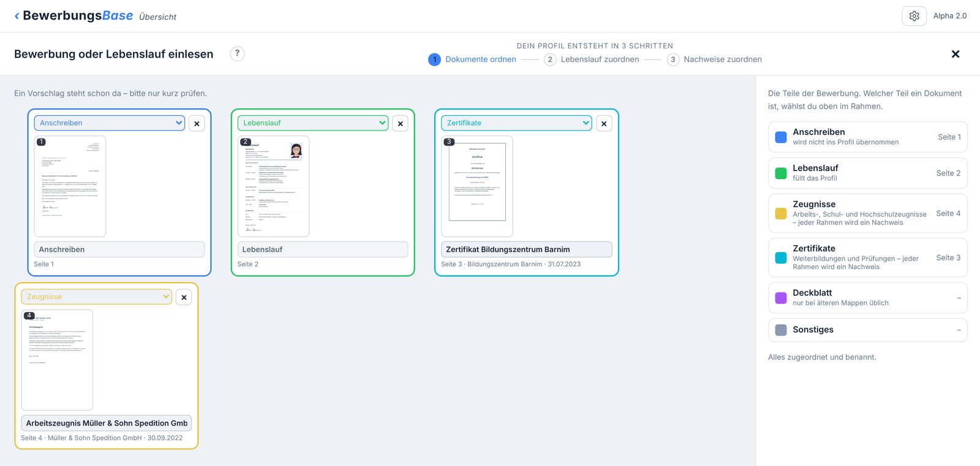Open the Zeugnisse type dropdown

point(97,296)
